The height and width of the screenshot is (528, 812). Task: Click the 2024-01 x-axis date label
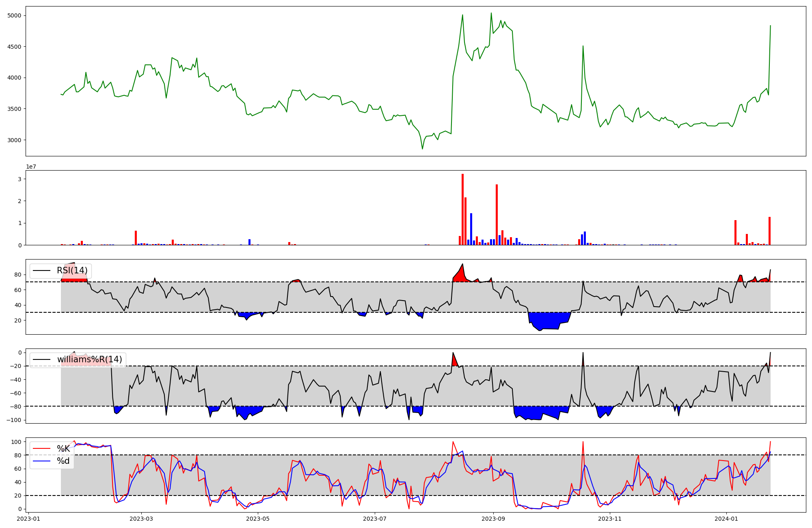point(726,519)
